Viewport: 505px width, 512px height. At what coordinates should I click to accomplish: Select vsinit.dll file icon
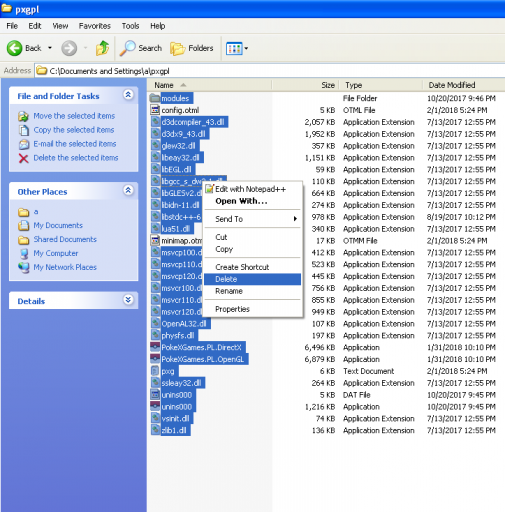155,418
